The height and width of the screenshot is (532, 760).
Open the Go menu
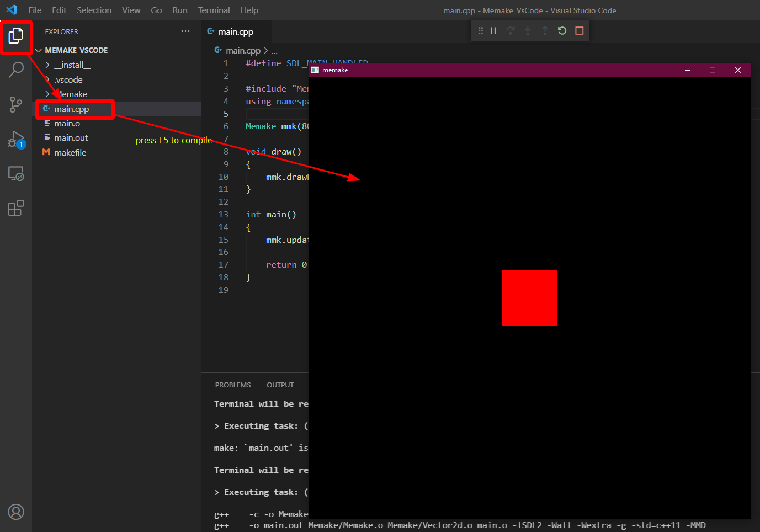click(156, 10)
